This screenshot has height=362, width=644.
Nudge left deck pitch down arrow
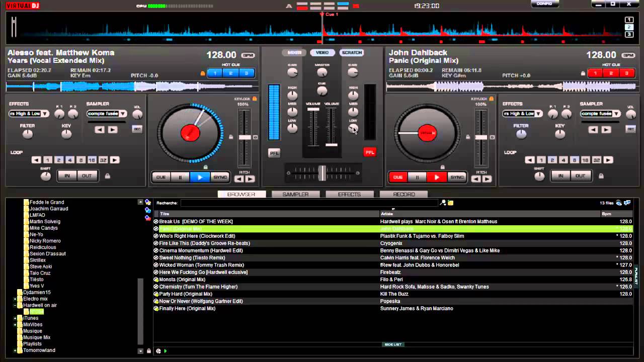click(x=239, y=178)
